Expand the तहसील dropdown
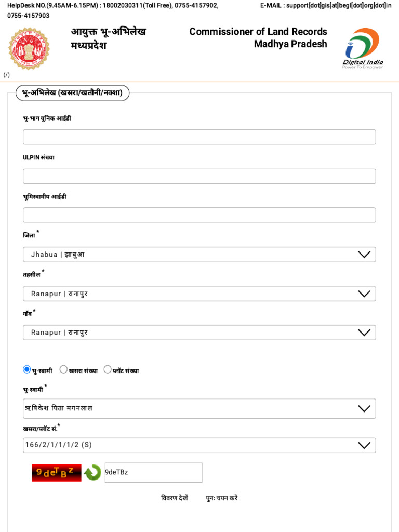 (199, 294)
